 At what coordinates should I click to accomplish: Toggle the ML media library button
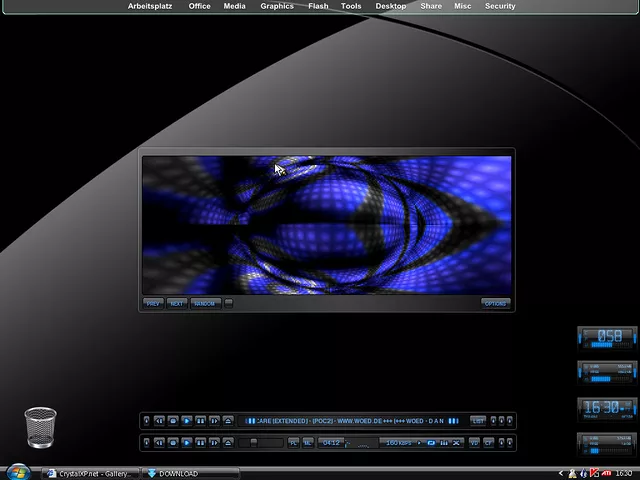coord(308,442)
